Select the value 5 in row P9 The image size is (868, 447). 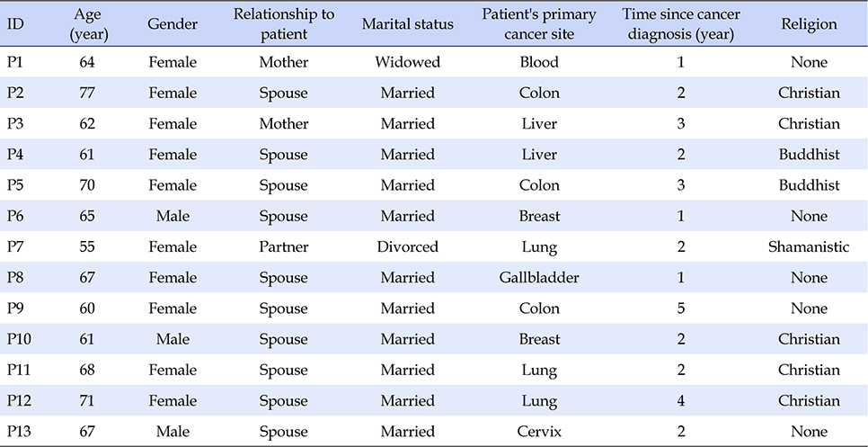coord(680,308)
